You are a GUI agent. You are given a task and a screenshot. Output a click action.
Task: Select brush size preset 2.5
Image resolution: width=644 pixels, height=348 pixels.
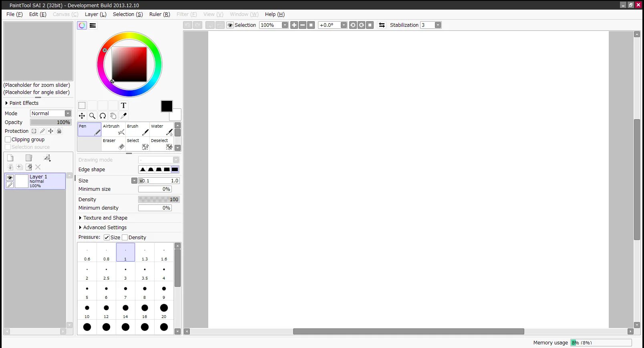coord(106,272)
